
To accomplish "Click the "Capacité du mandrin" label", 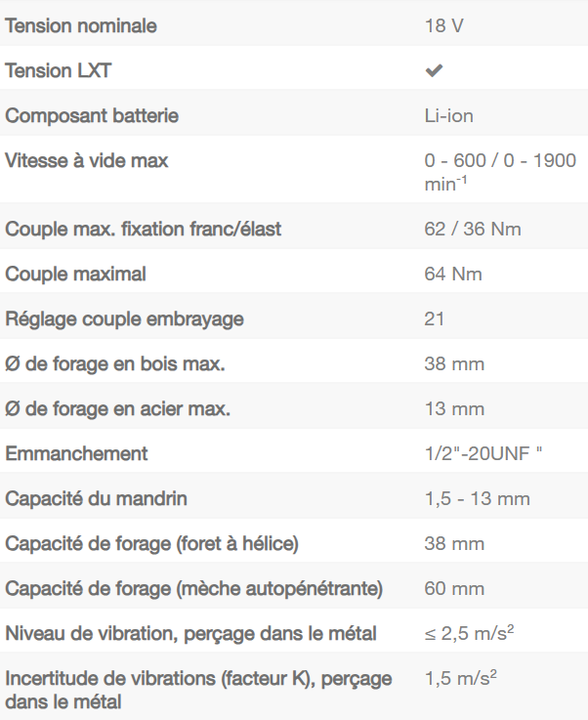I will tap(97, 498).
